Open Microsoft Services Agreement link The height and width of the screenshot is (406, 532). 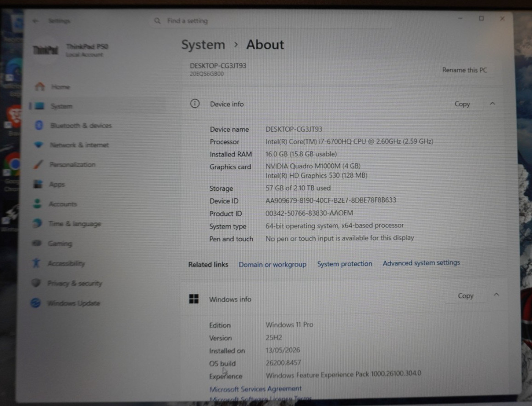click(x=255, y=389)
